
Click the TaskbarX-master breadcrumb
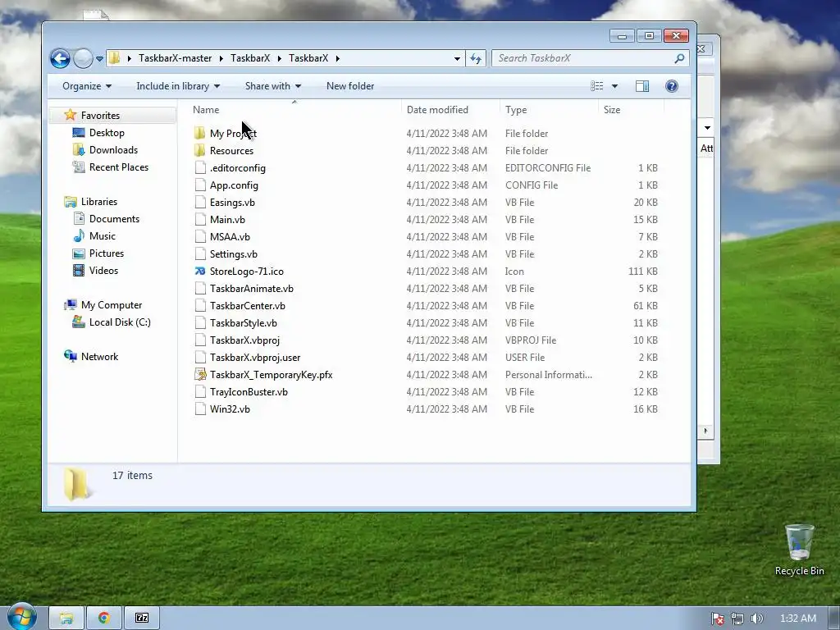pos(176,58)
